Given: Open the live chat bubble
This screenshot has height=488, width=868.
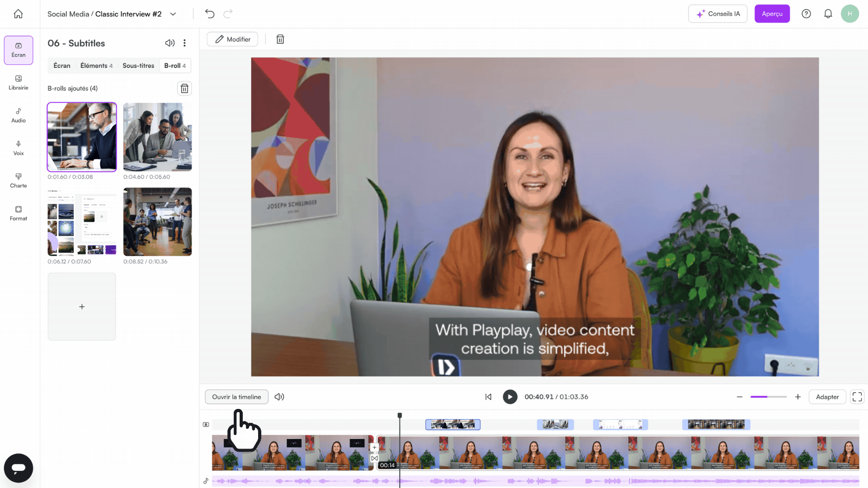Looking at the screenshot, I should [19, 468].
